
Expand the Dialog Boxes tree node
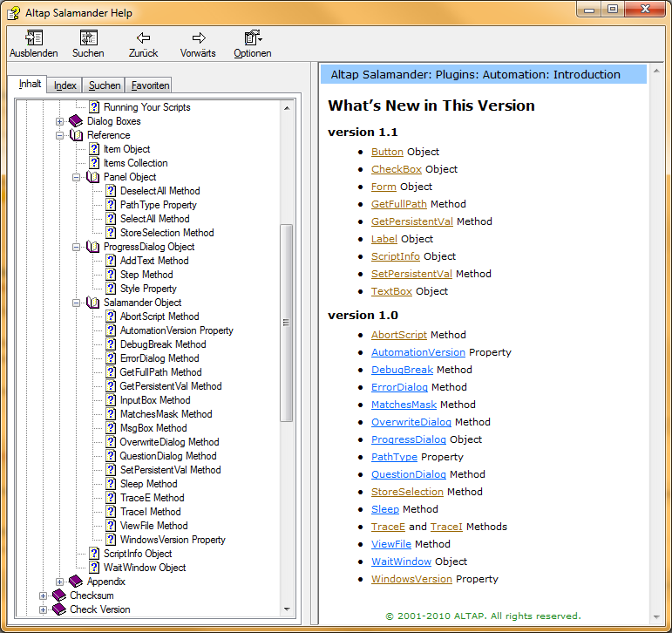59,121
